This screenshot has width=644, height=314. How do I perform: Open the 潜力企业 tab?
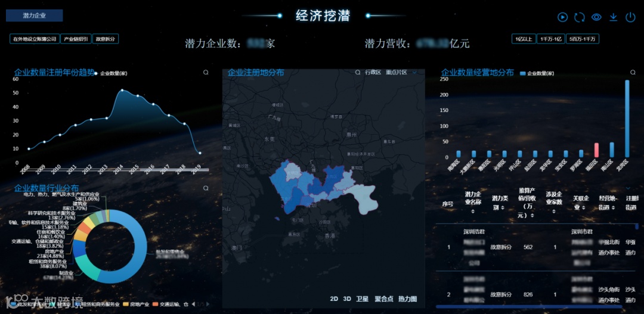pyautogui.click(x=34, y=15)
